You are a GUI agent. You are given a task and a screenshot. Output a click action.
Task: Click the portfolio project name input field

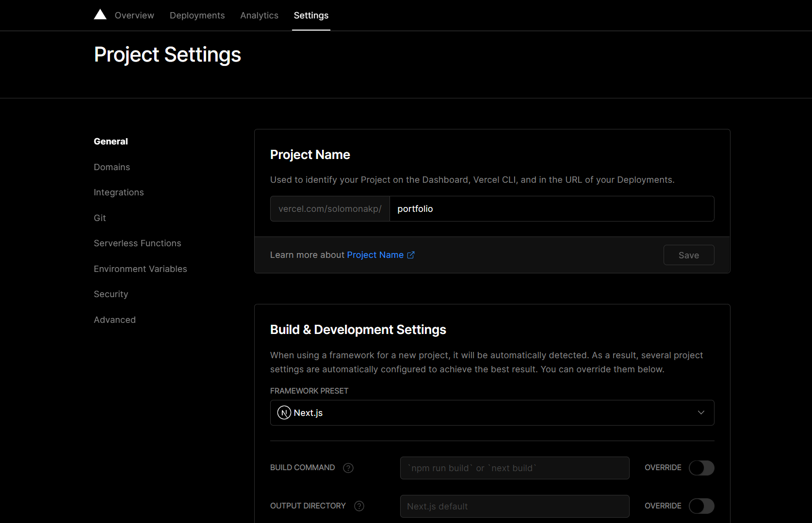tap(552, 208)
